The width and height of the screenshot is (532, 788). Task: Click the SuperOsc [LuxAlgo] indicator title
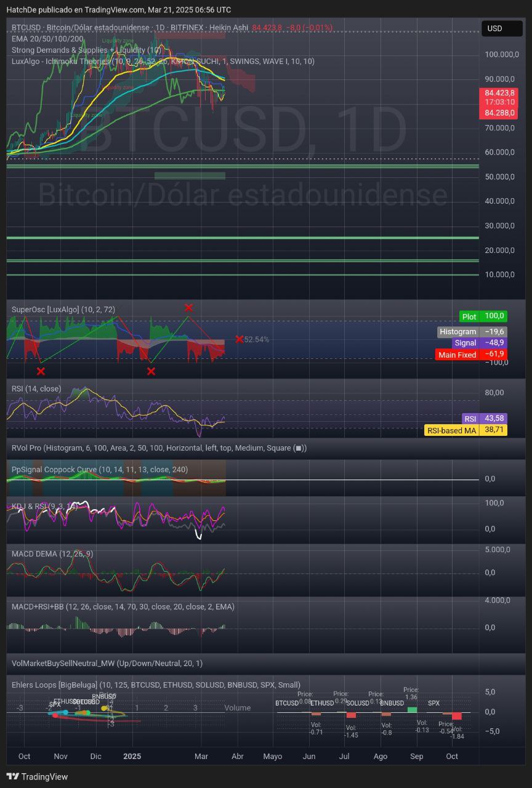pos(63,309)
